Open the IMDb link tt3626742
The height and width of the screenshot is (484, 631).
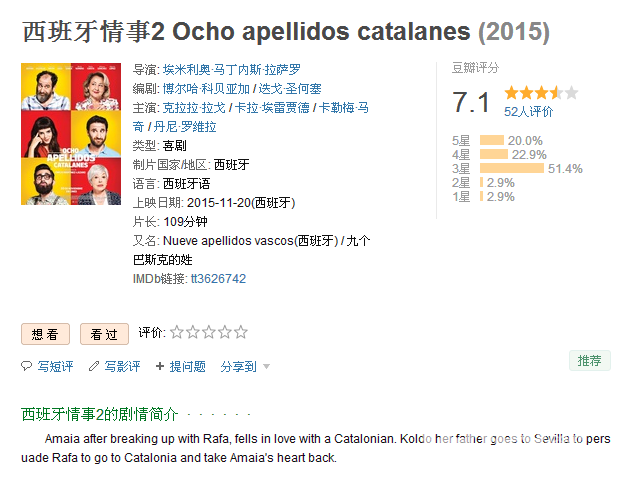218,279
